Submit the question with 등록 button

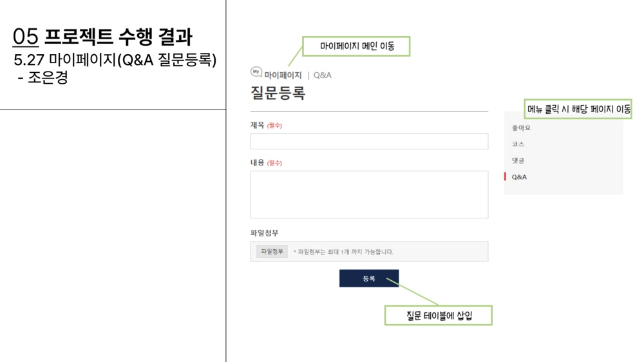(x=369, y=279)
